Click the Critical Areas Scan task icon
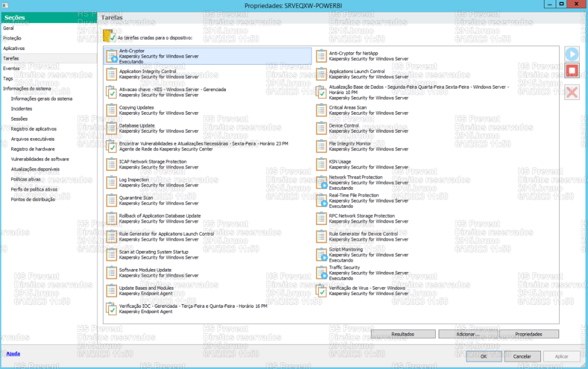Screen dimensions: 588x369 (322, 110)
